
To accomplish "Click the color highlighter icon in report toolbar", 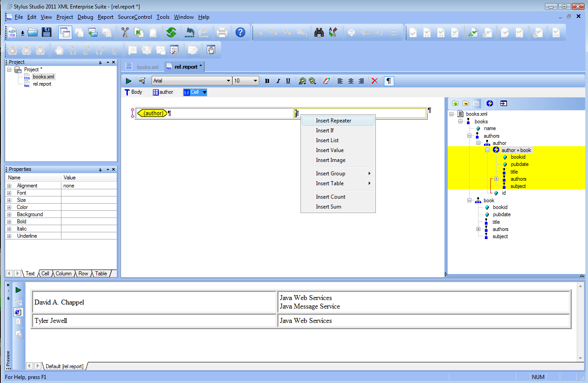I will click(327, 81).
